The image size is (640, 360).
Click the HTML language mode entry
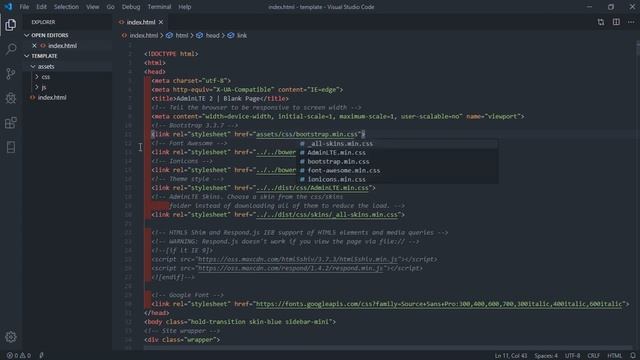[614, 356]
